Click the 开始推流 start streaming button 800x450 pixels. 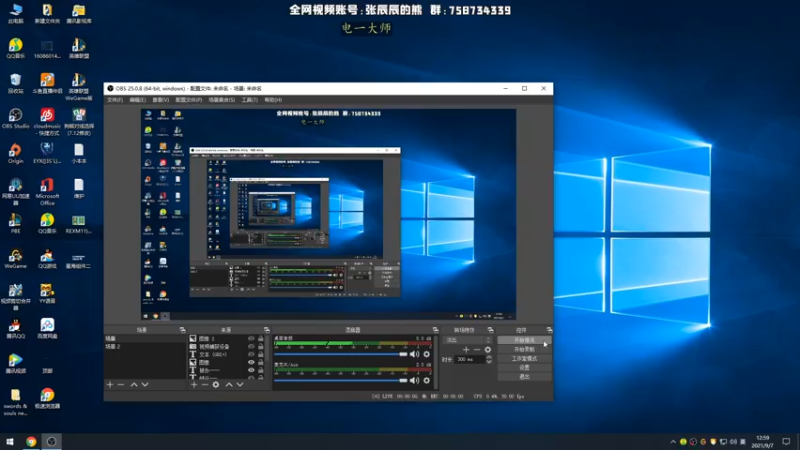(x=524, y=340)
